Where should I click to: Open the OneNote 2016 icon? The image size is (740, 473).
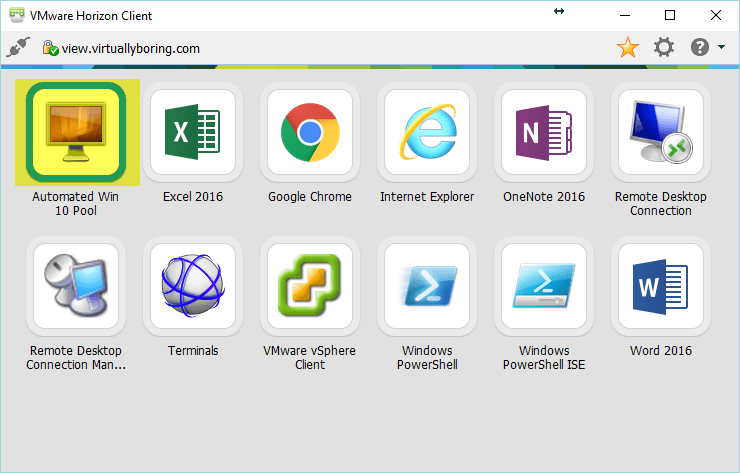click(544, 132)
